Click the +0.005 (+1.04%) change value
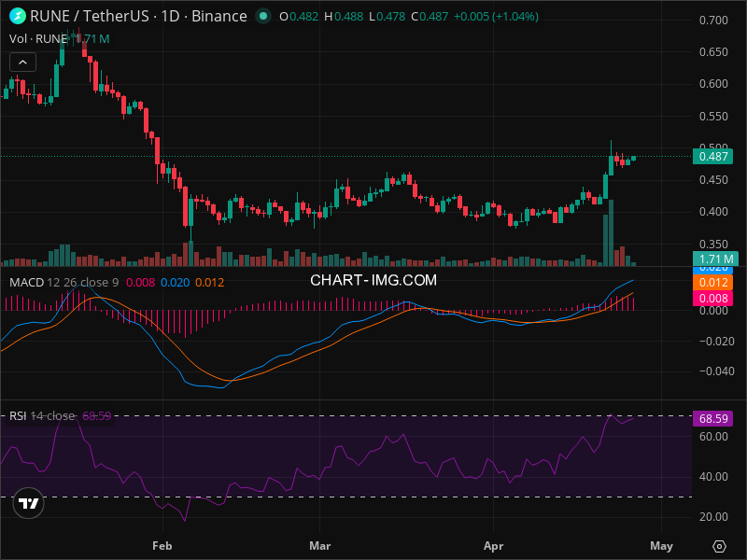 click(496, 17)
